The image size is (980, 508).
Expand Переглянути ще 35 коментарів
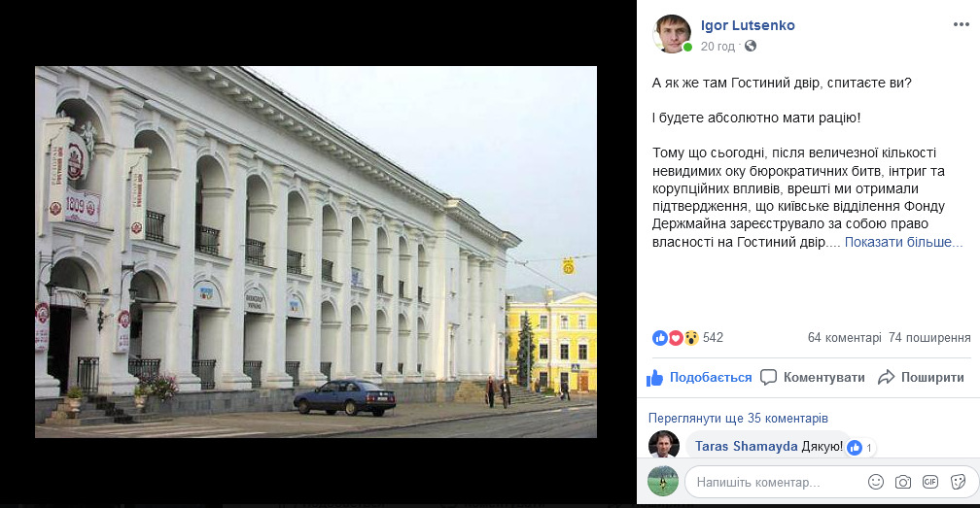click(x=738, y=418)
